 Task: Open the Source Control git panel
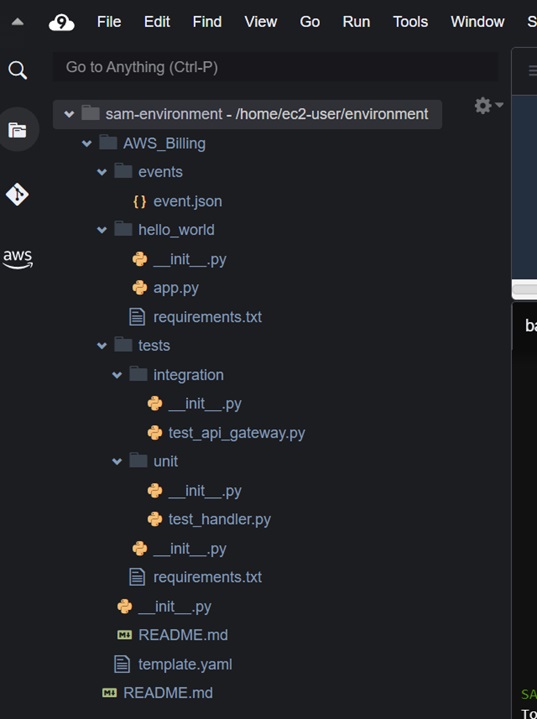[x=17, y=194]
